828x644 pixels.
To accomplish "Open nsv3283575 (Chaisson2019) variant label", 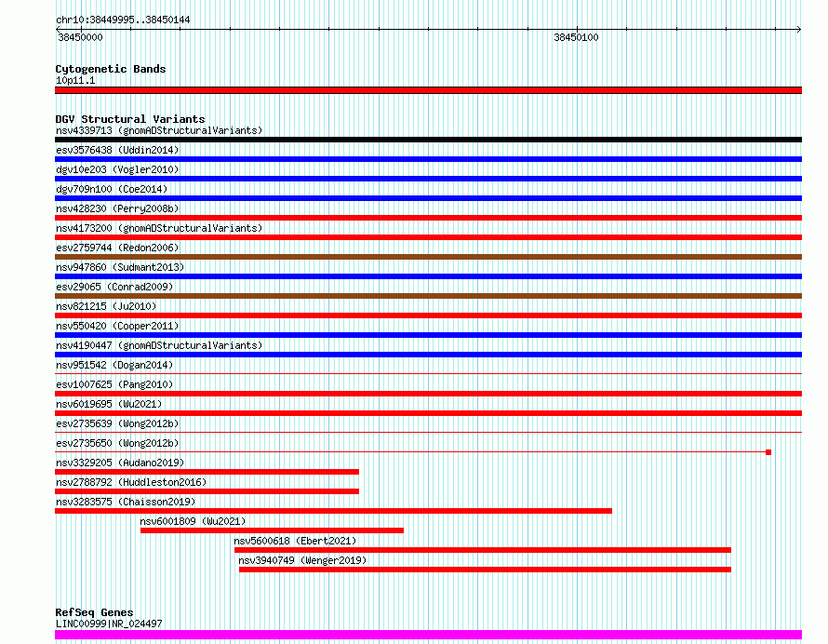I will 126,502.
